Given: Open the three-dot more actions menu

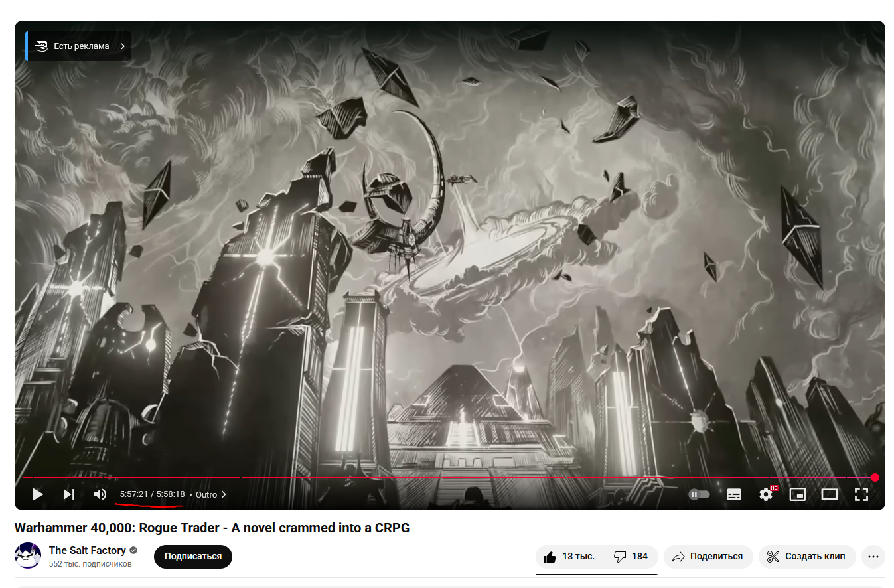Looking at the screenshot, I should point(873,556).
